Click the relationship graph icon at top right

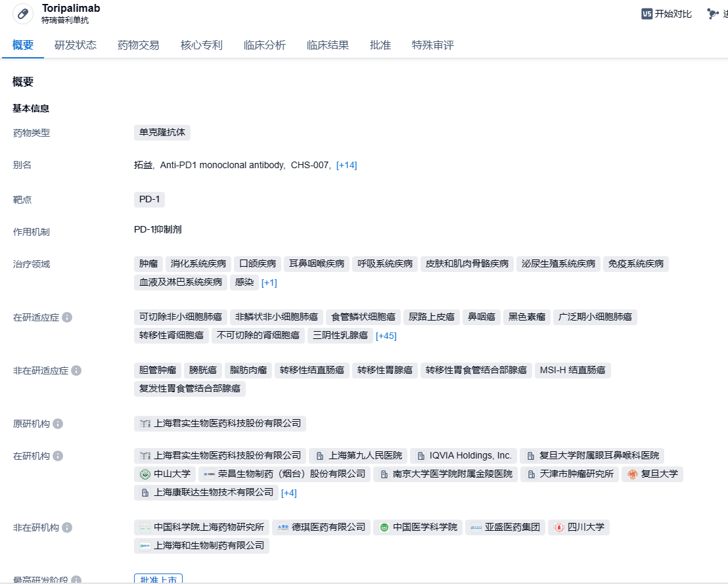713,14
